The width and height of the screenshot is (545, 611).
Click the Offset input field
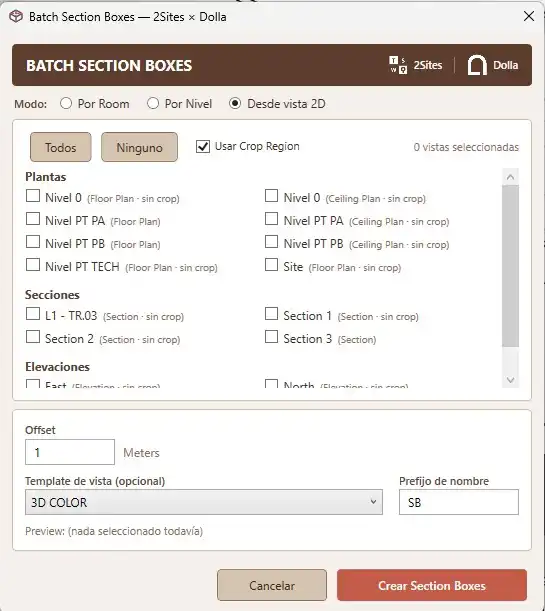[70, 452]
